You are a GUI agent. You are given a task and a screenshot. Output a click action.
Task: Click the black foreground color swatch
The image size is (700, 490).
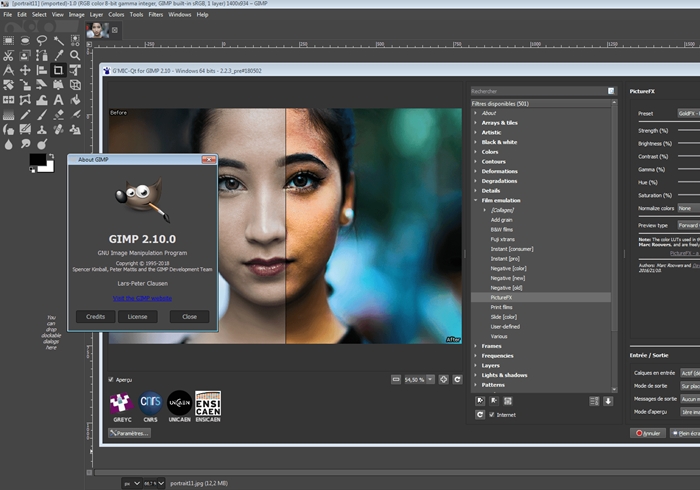(36, 159)
